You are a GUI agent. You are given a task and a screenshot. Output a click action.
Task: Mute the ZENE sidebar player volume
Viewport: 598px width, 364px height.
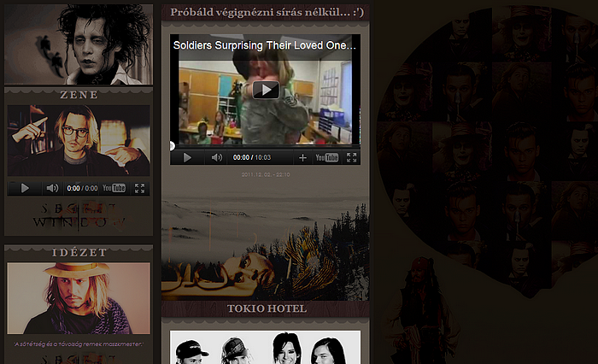(52, 188)
